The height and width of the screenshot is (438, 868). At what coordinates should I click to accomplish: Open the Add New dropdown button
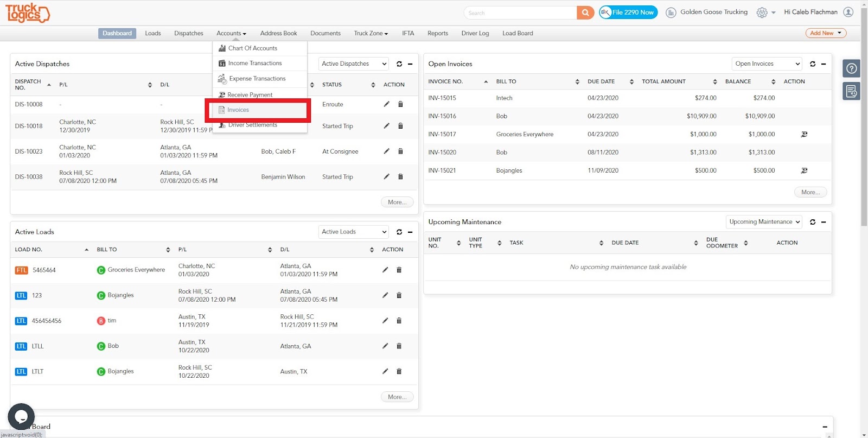coord(826,33)
